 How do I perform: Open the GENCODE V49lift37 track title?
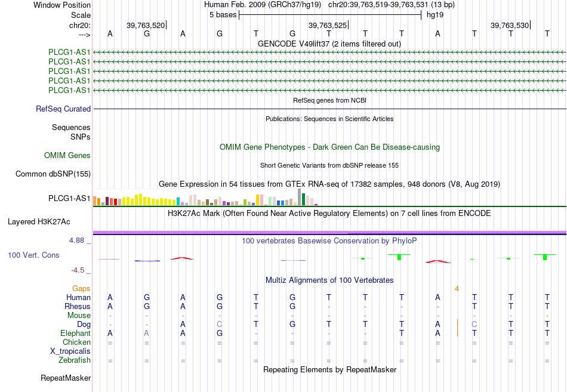point(329,44)
